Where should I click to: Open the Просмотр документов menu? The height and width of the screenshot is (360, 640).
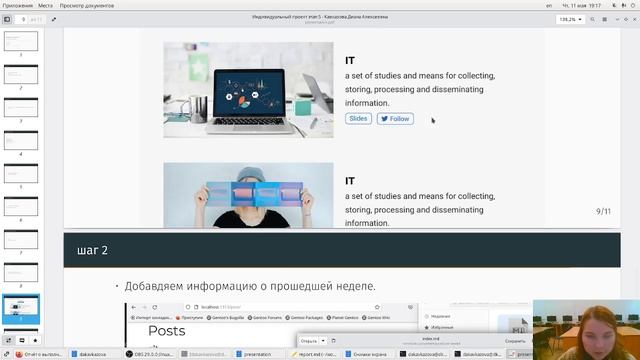(x=87, y=6)
